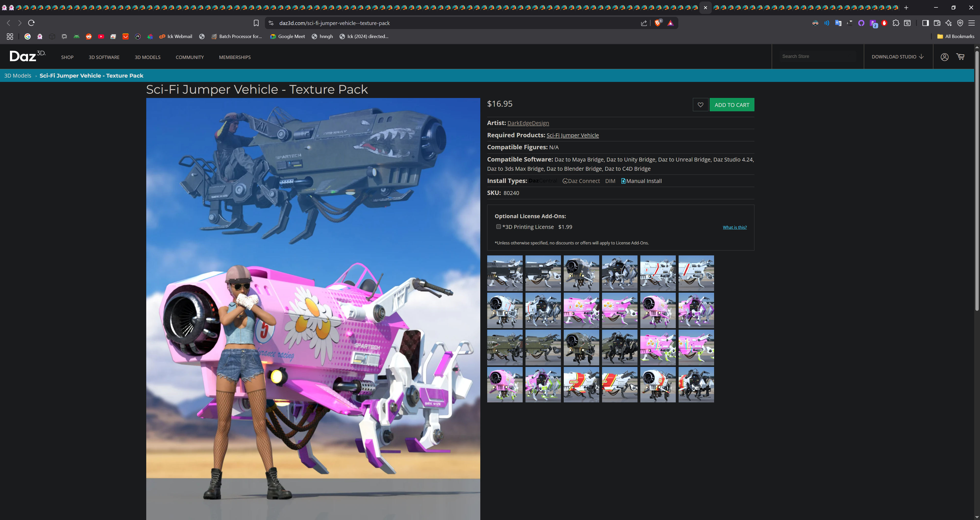980x520 pixels.
Task: Open the COMMUNITY menu
Action: pyautogui.click(x=190, y=57)
